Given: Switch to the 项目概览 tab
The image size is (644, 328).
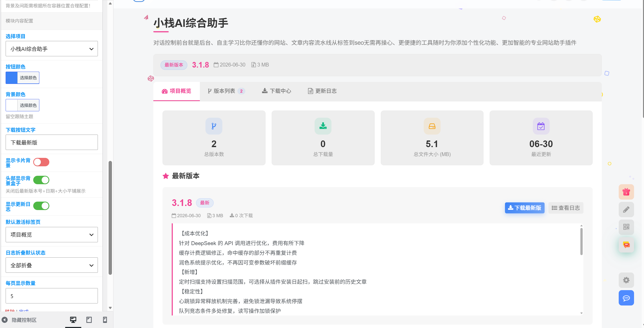Looking at the screenshot, I should tap(176, 91).
